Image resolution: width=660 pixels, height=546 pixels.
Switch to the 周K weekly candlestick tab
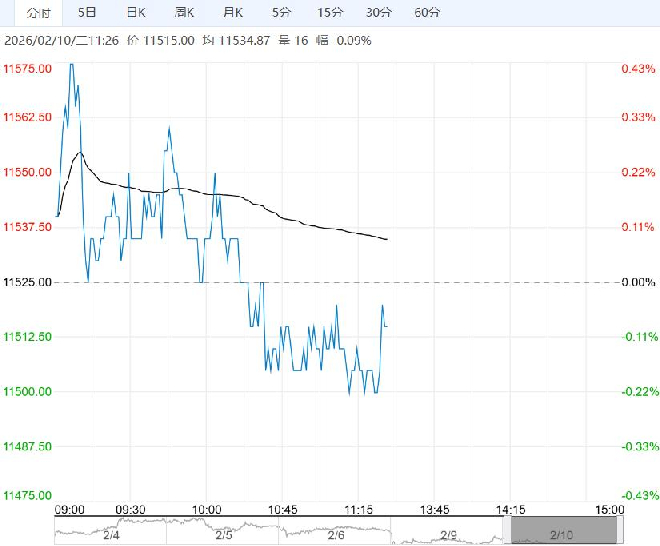pyautogui.click(x=184, y=13)
